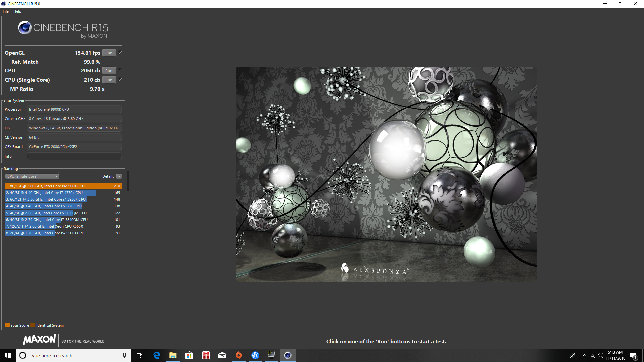This screenshot has width=644, height=362.
Task: Open Microsoft Store from the taskbar
Action: coord(190,355)
